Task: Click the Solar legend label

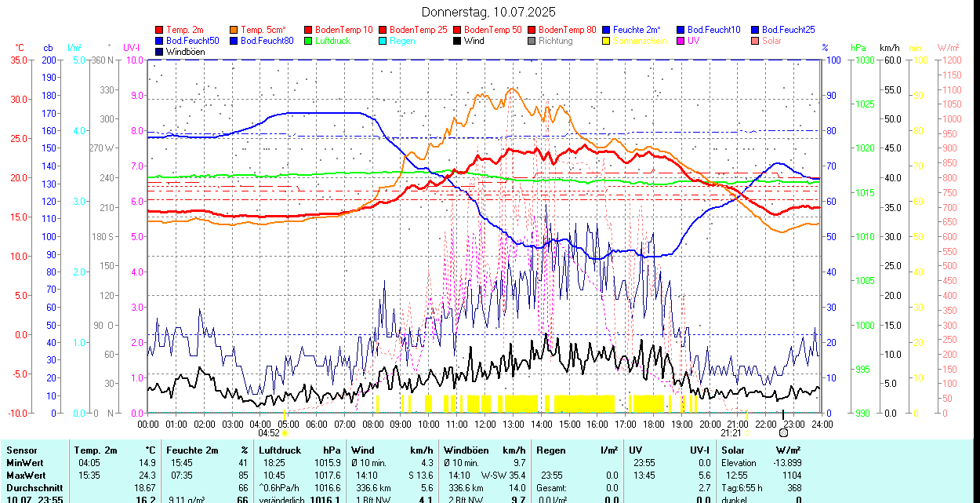Action: 771,41
